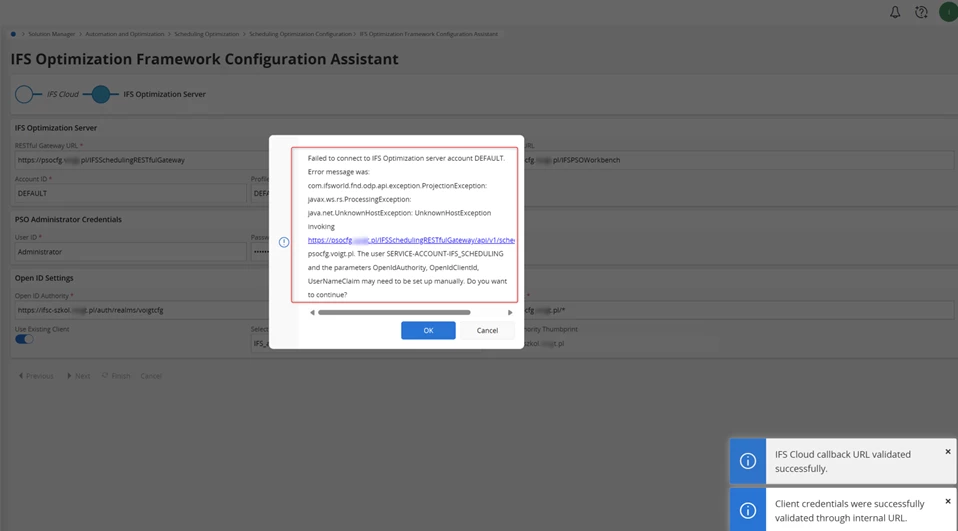This screenshot has height=531, width=958.
Task: Click the Open ID Settings heading
Action: (x=44, y=278)
